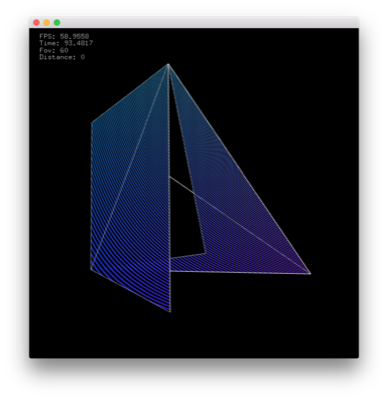388x400 pixels.
Task: Maximize the window with the green button
Action: pyautogui.click(x=57, y=23)
